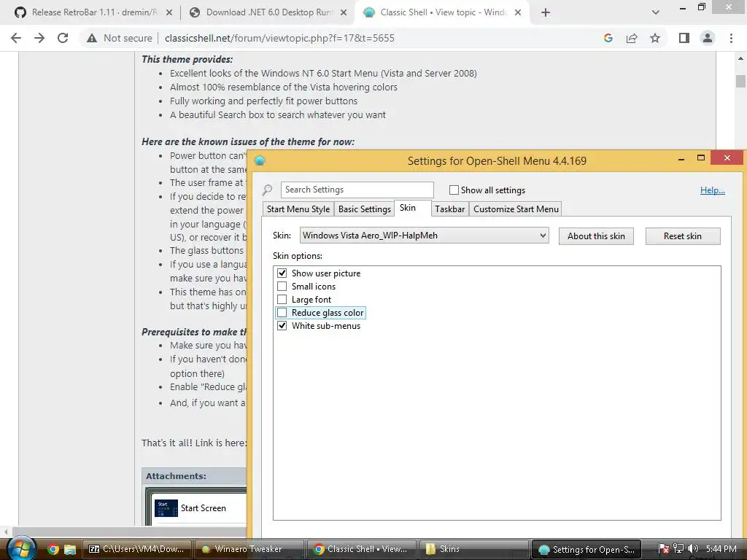This screenshot has width=747, height=560.
Task: Click the About this skin button
Action: pyautogui.click(x=596, y=236)
